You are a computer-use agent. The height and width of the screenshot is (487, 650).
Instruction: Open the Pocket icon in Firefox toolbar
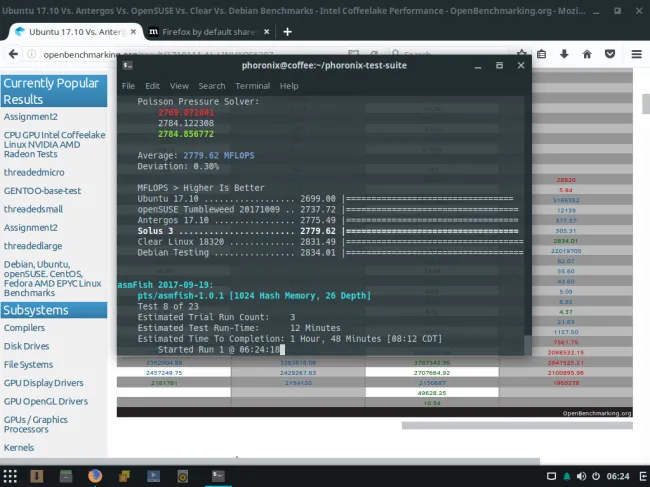tap(610, 54)
